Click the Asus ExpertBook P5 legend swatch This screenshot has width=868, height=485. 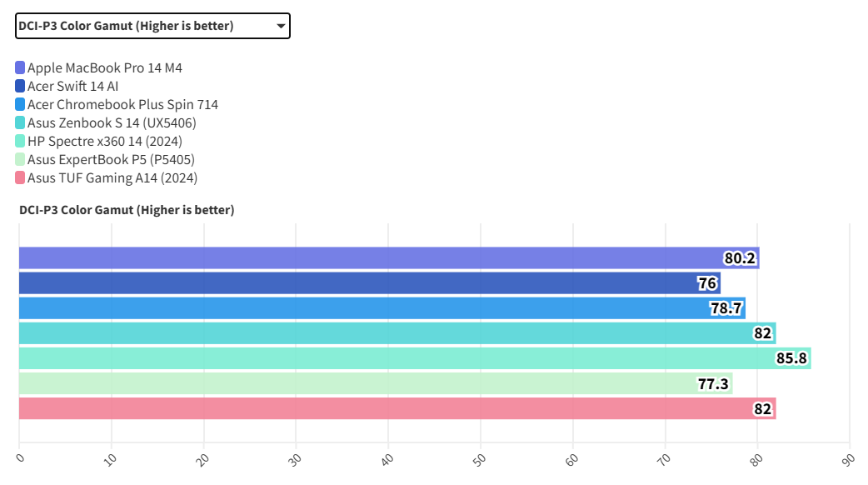coord(20,159)
